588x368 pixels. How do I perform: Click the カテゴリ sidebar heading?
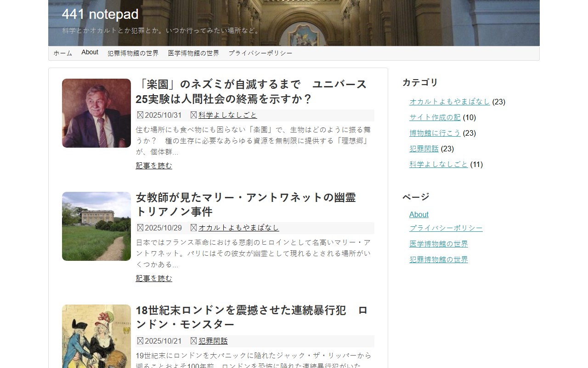420,82
